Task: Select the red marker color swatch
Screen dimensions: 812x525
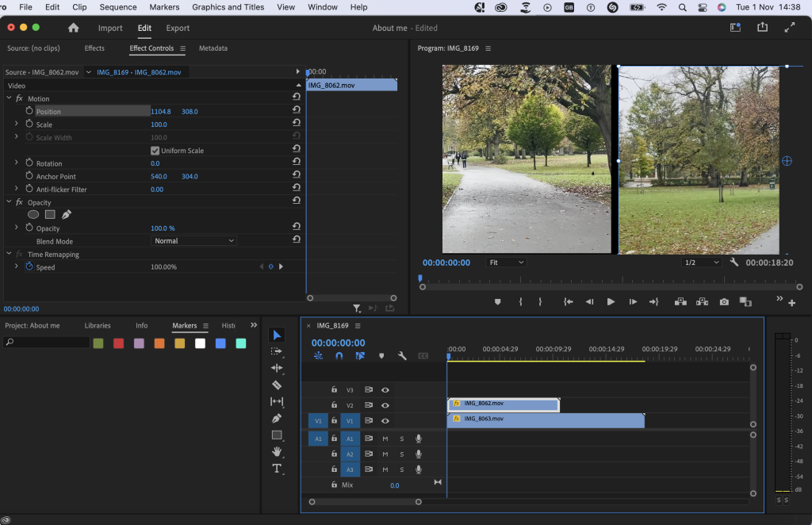Action: tap(119, 343)
